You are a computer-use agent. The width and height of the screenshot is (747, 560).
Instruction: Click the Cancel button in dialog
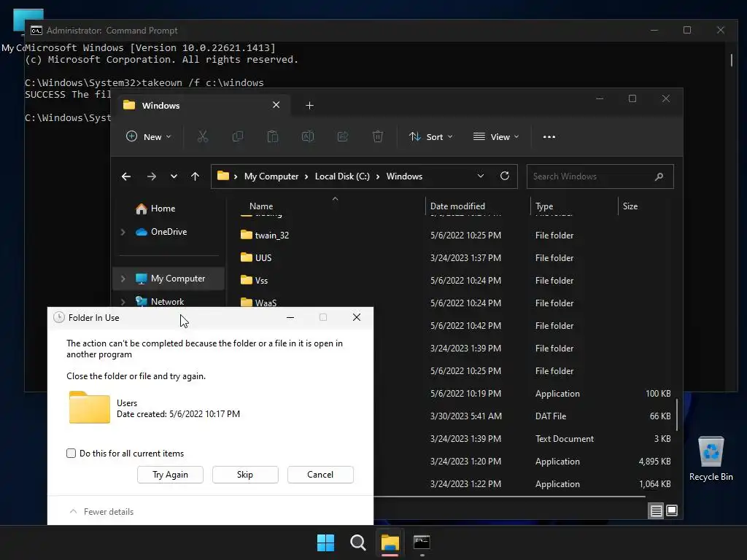point(320,475)
